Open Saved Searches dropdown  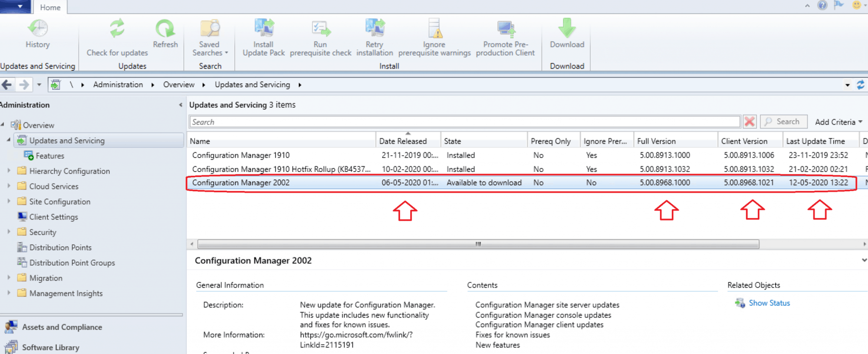click(x=210, y=38)
